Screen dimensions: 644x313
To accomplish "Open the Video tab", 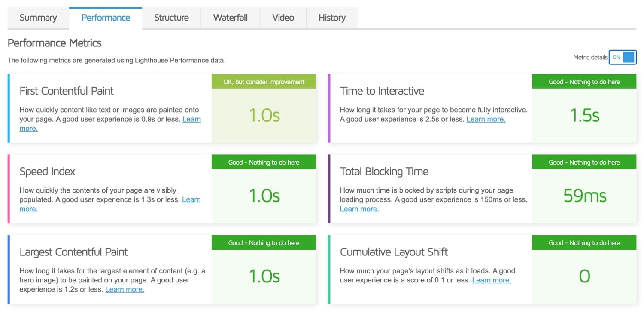I will [283, 18].
